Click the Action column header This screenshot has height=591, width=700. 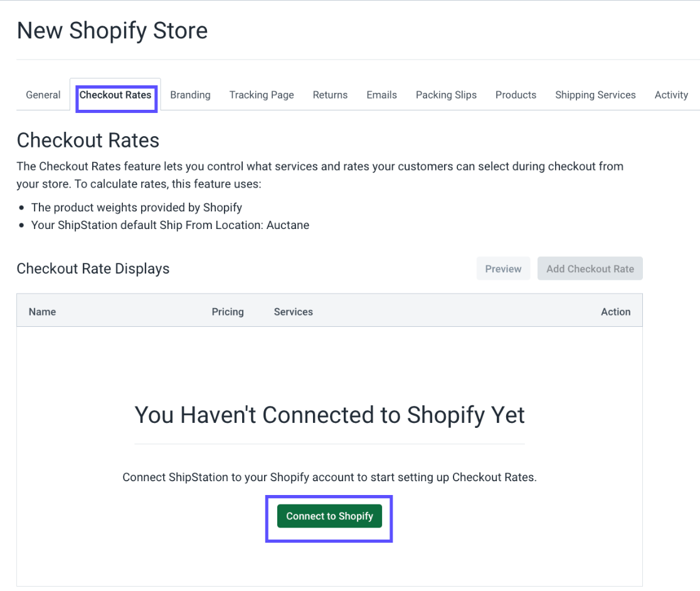point(615,312)
